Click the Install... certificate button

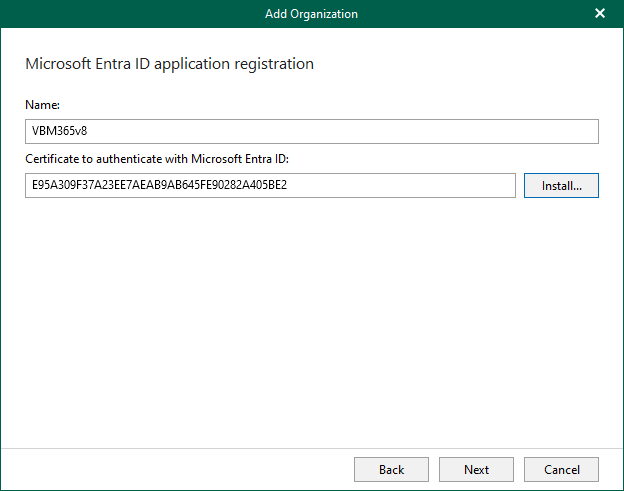(561, 186)
